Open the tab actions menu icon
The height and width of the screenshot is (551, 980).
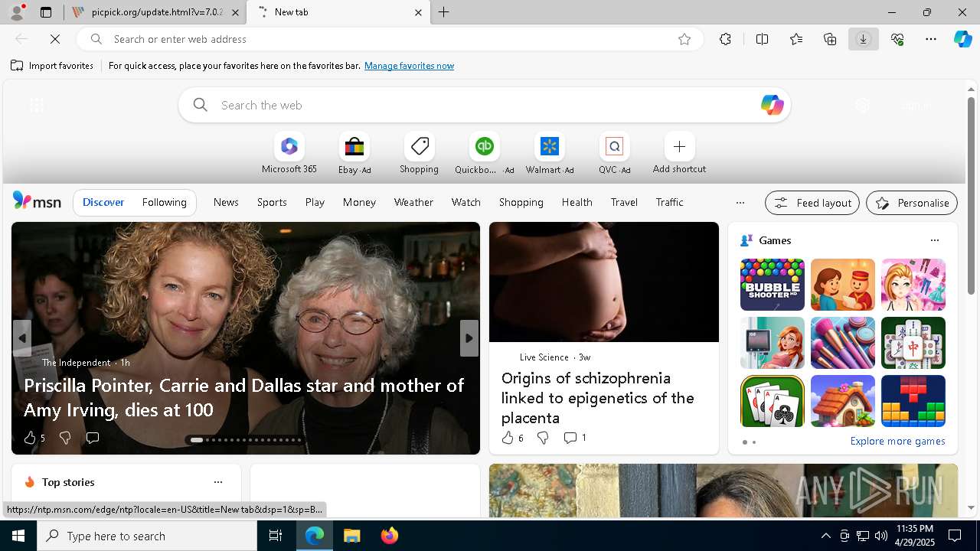click(46, 12)
